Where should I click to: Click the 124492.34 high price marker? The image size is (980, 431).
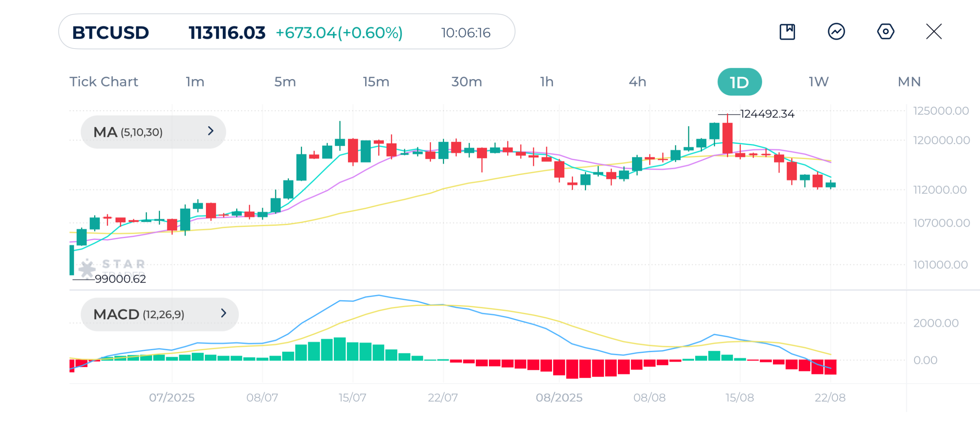click(767, 114)
